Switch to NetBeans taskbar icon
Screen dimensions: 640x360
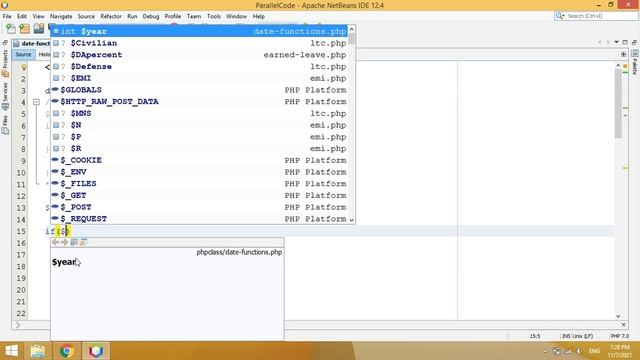pyautogui.click(x=96, y=351)
